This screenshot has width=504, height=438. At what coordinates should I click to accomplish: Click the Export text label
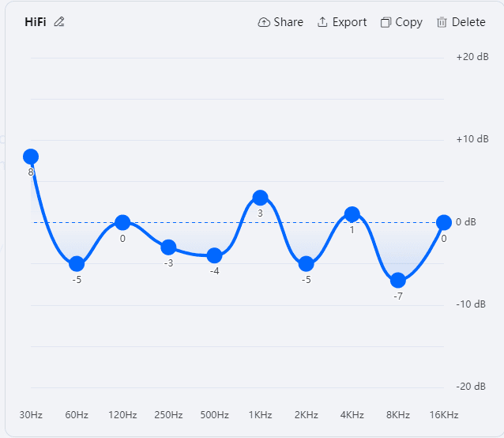pyautogui.click(x=349, y=22)
